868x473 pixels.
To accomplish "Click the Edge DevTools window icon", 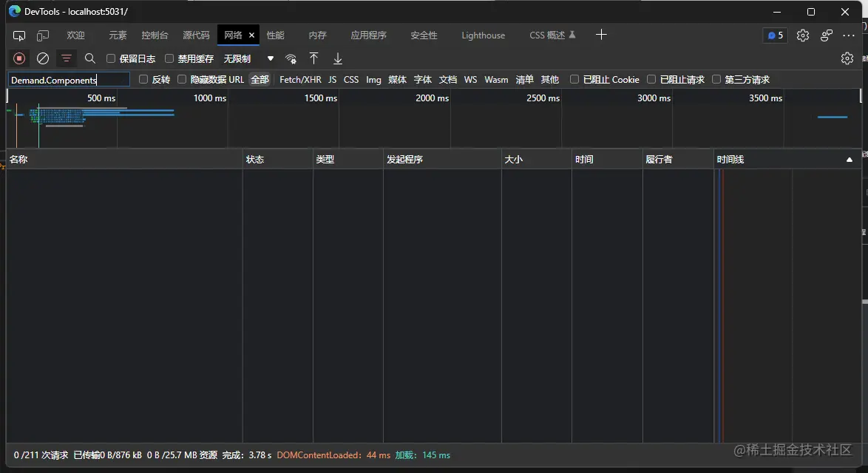I will tap(15, 11).
